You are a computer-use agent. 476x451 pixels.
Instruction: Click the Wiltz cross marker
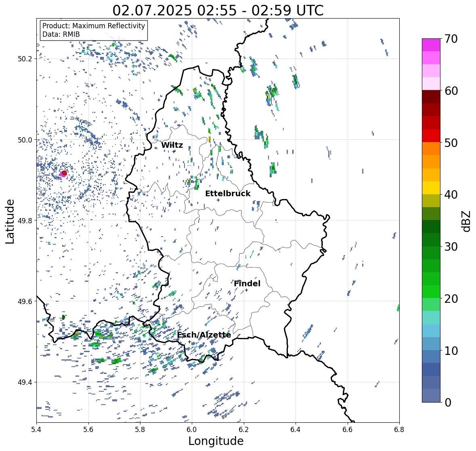(174, 151)
